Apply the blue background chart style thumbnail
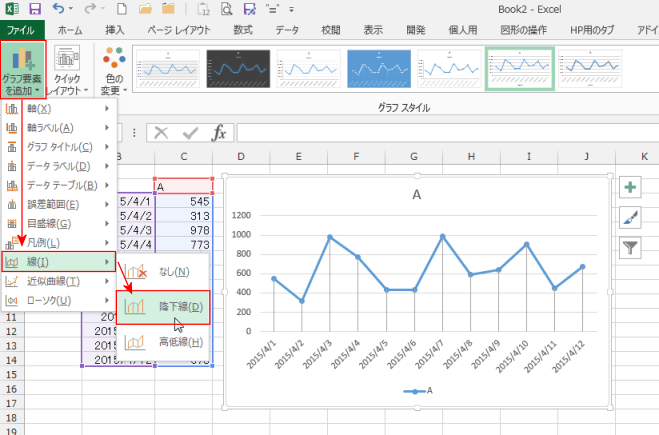 click(x=376, y=68)
